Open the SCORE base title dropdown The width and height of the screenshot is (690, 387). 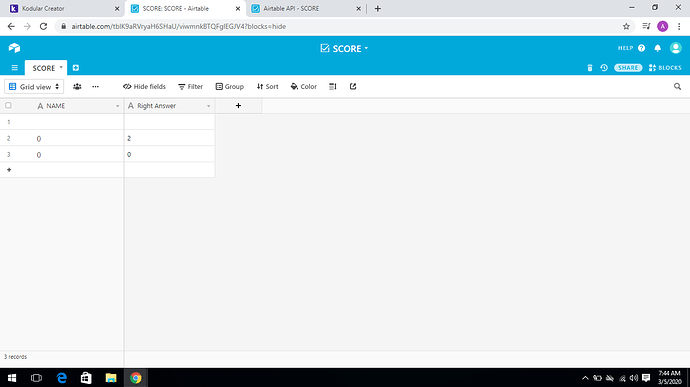point(344,48)
